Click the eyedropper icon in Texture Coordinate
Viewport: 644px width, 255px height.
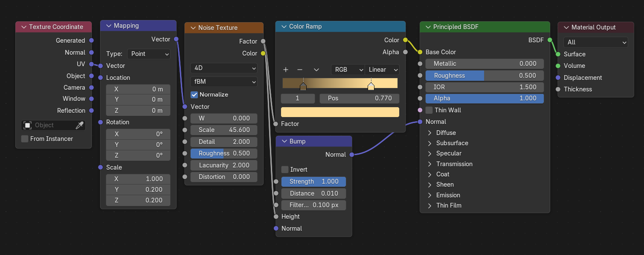pos(80,125)
